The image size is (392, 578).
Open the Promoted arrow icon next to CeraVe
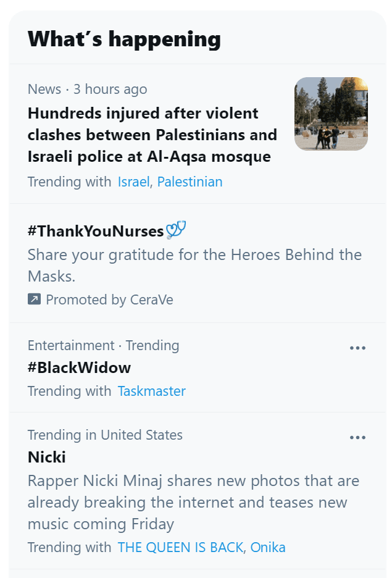coord(34,300)
